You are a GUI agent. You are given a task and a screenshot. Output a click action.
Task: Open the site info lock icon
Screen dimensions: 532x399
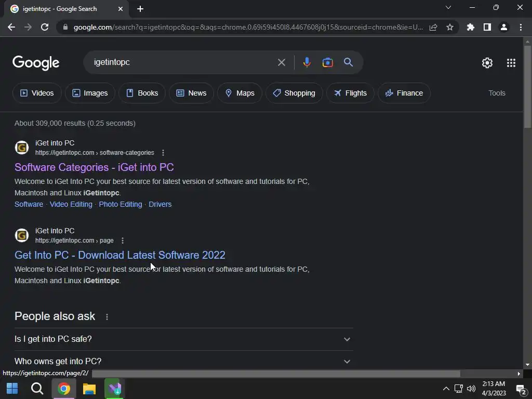65,27
